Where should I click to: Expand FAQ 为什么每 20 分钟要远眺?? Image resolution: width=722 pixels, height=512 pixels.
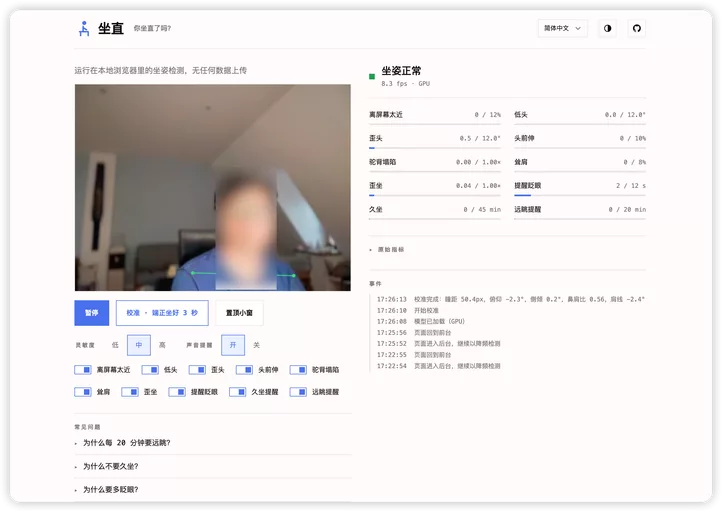[213, 443]
